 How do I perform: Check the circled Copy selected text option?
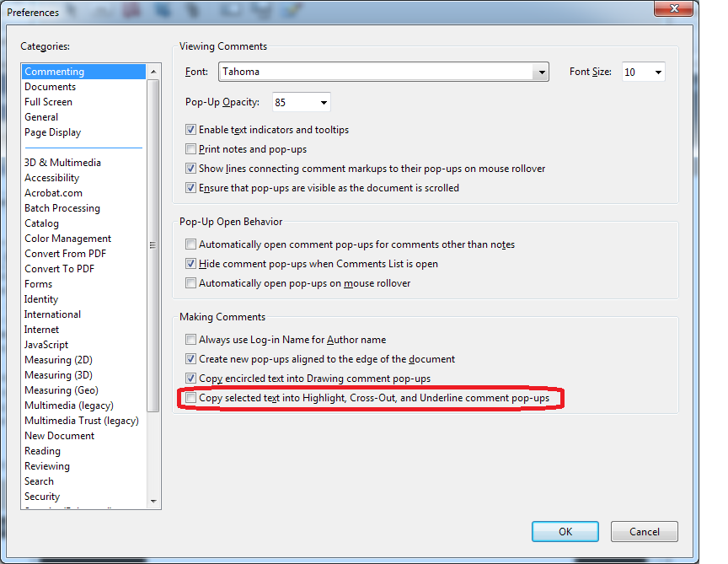190,397
